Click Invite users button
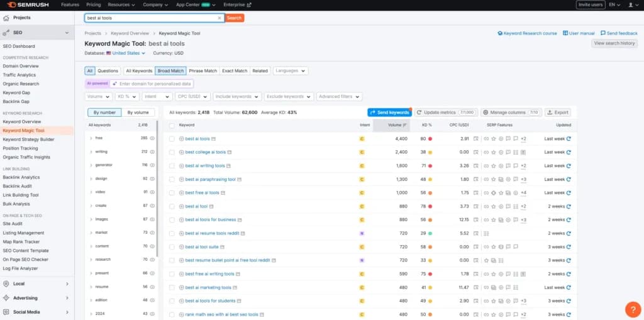This screenshot has height=320, width=644. click(591, 5)
